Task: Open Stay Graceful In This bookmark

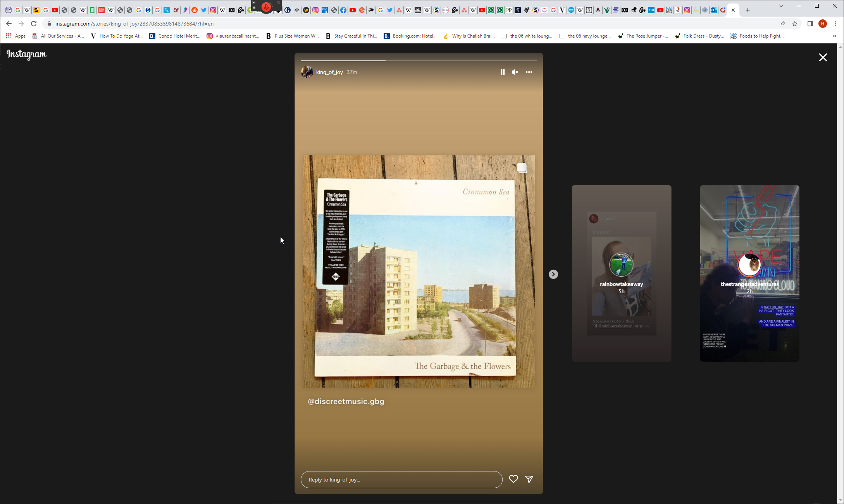Action: (x=351, y=36)
